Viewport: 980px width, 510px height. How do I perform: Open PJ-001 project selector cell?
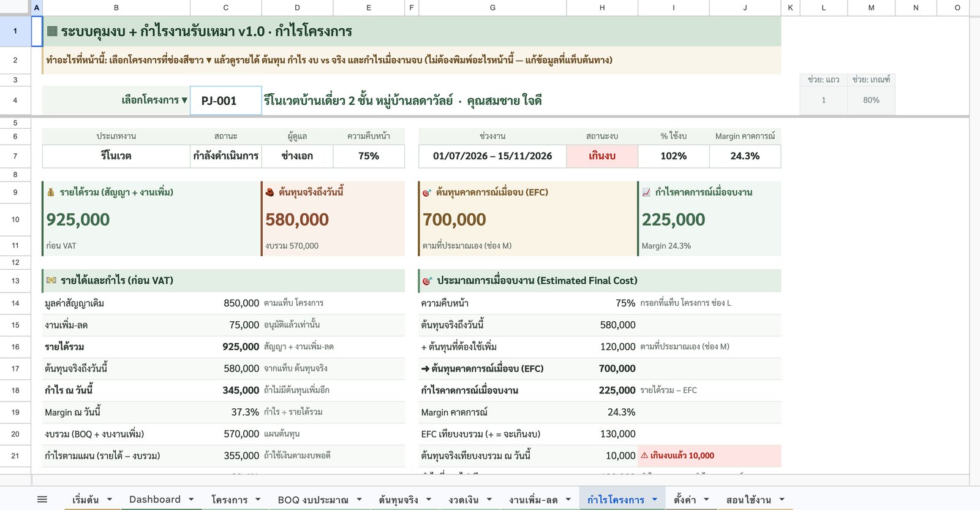[226, 101]
